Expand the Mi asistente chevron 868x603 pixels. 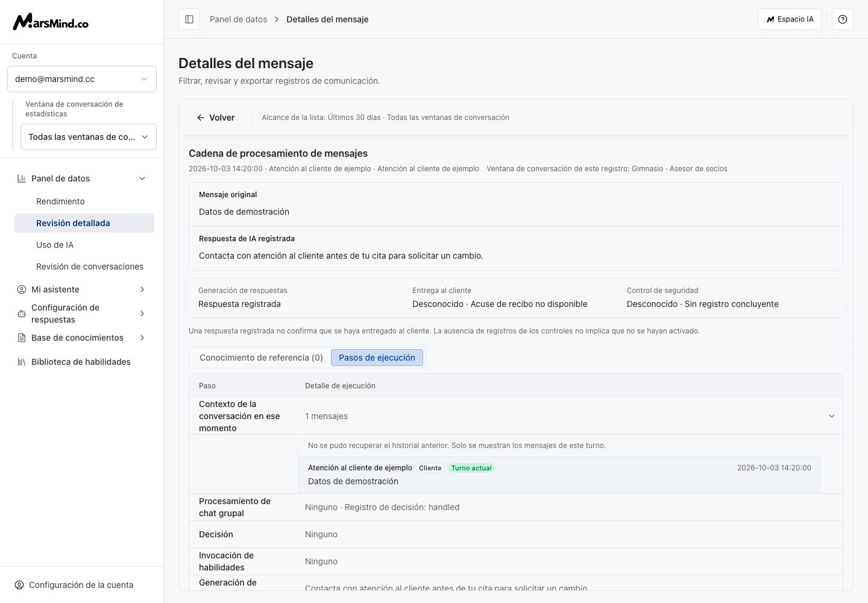[x=142, y=289]
